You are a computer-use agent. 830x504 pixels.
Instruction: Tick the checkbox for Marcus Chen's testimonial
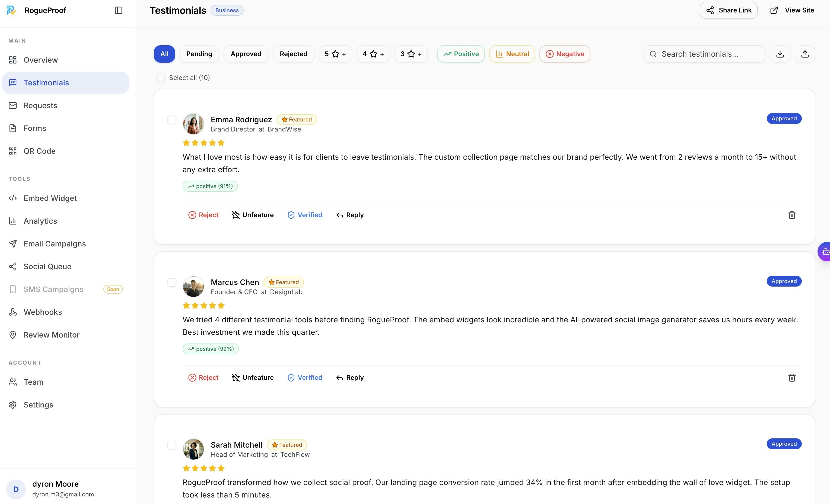click(172, 283)
